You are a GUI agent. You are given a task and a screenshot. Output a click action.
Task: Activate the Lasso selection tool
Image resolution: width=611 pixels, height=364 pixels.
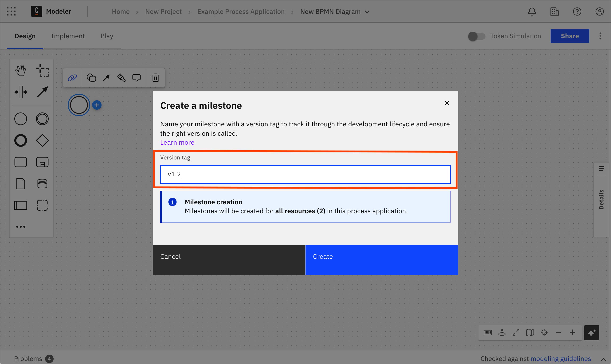click(x=42, y=70)
